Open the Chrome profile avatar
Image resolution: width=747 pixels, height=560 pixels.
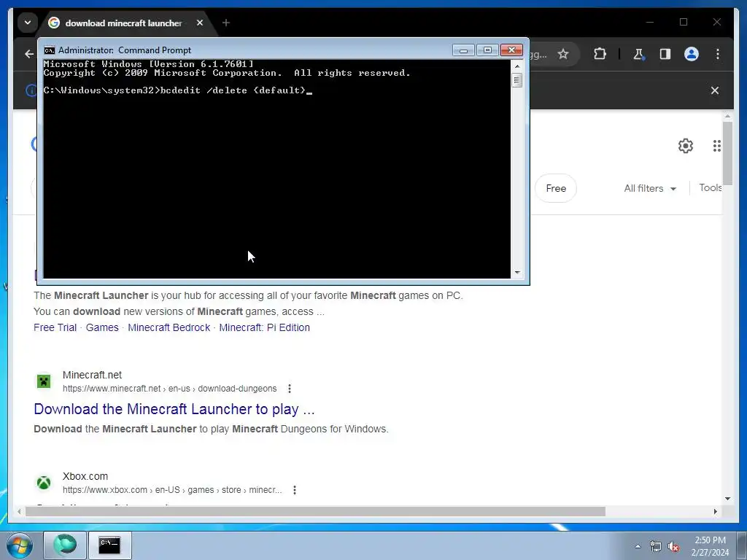(692, 54)
